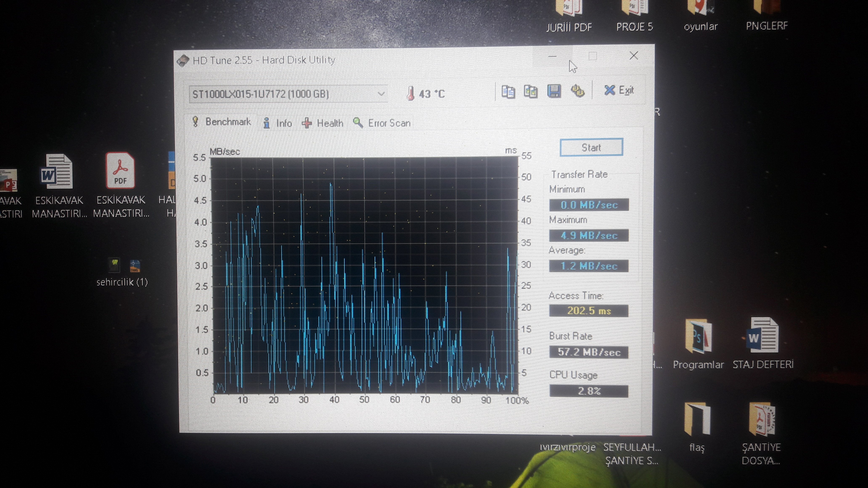
Task: Click the copy screenshot to clipboard icon
Action: (x=531, y=92)
